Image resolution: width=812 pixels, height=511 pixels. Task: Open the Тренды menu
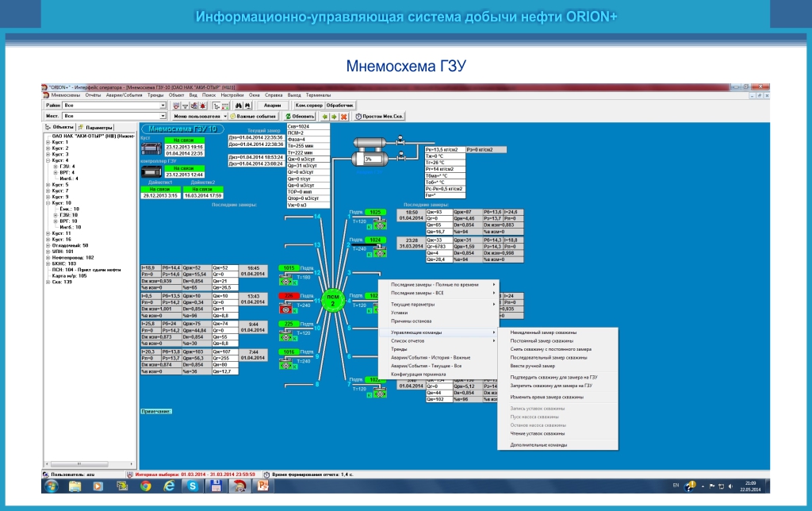tap(155, 95)
